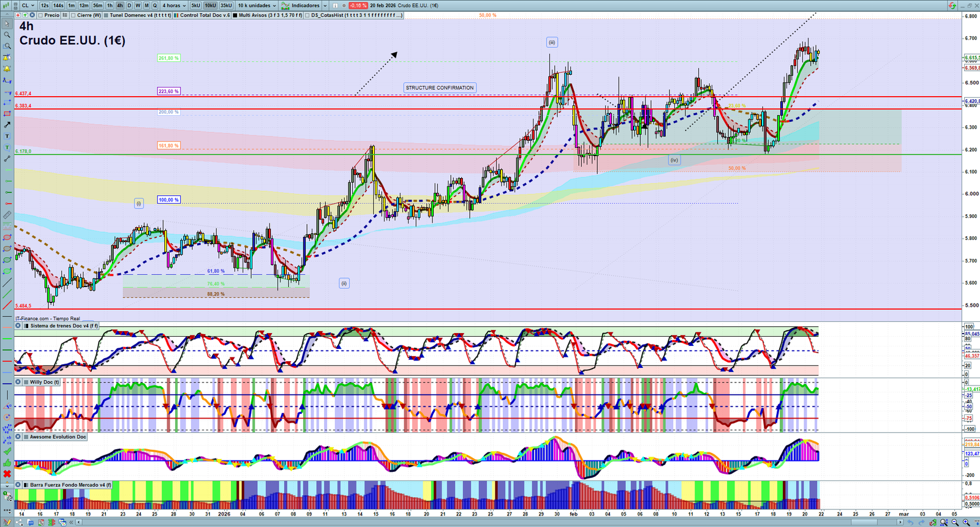Open the CL instrument dropdown
The image size is (980, 527).
tap(28, 6)
